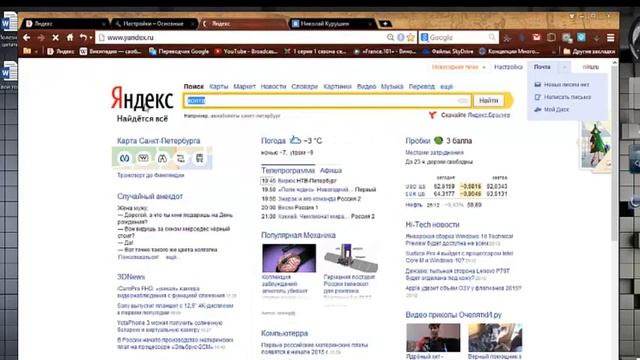
Task: Open Другие закладки bookmarks folder
Action: point(589,51)
